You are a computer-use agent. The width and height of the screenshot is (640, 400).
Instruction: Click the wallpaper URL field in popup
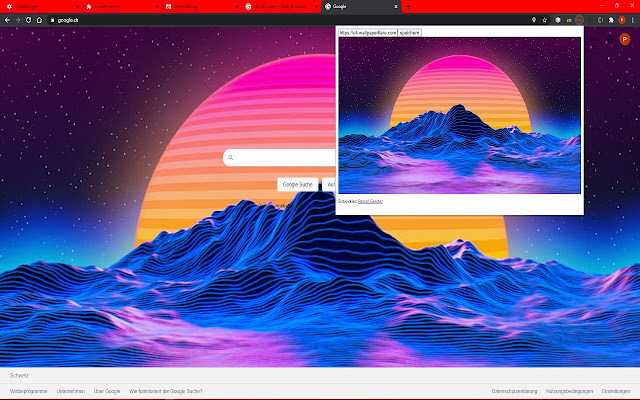pos(368,33)
